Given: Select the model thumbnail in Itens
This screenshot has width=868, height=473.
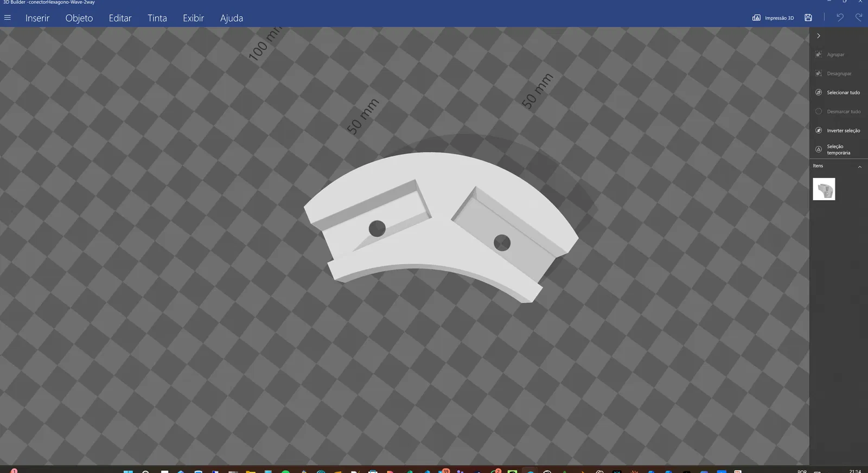Looking at the screenshot, I should point(824,189).
